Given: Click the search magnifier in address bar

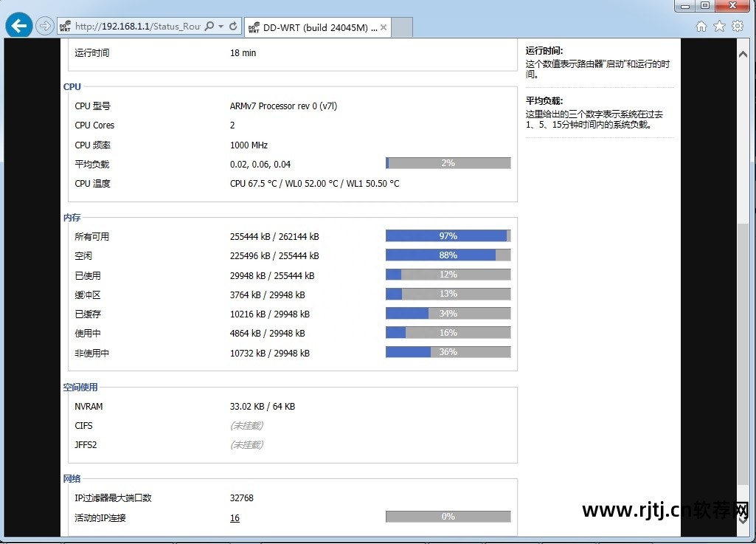Looking at the screenshot, I should tap(209, 26).
